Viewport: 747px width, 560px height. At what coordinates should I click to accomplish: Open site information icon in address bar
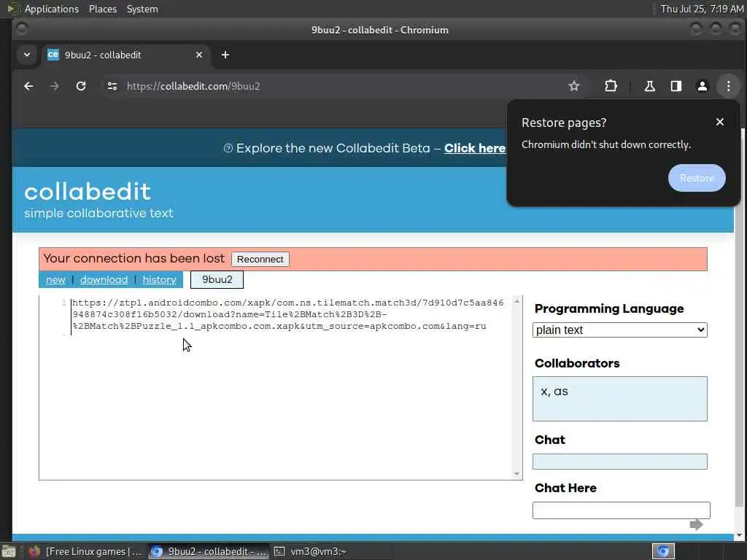112,86
